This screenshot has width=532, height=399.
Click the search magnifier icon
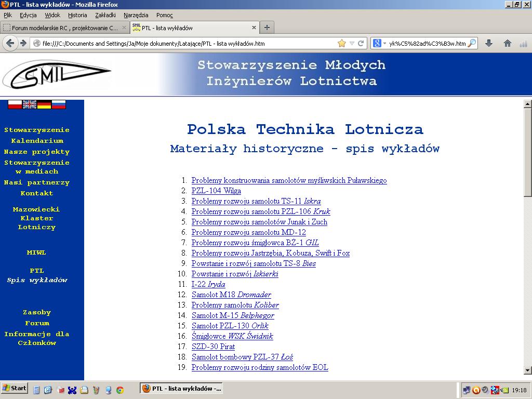(x=471, y=44)
